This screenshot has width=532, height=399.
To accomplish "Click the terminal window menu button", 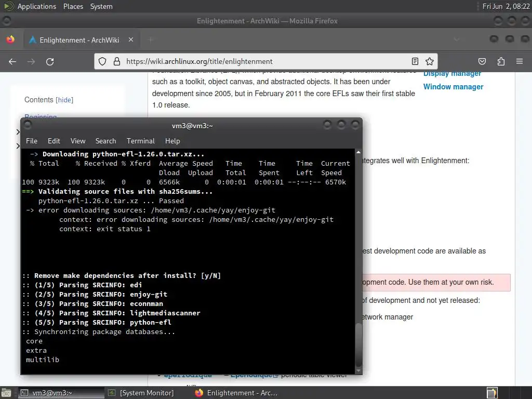I will point(28,125).
